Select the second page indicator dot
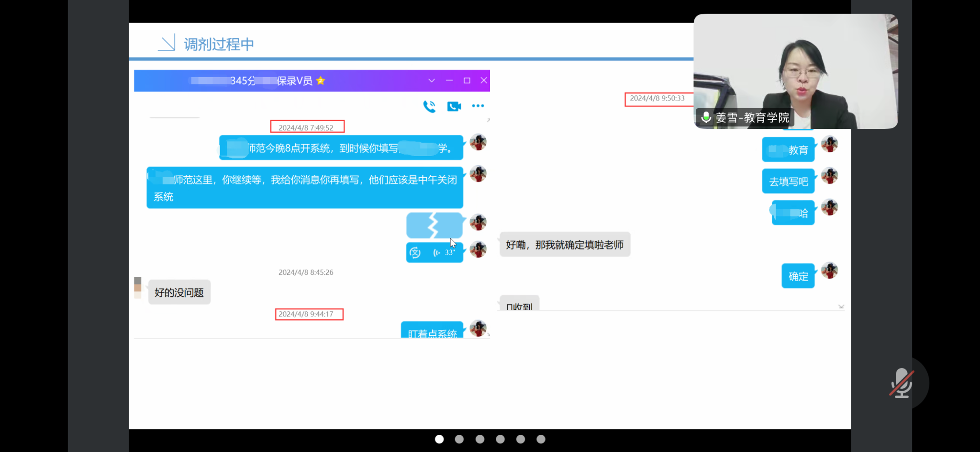This screenshot has width=980, height=452. 459,439
